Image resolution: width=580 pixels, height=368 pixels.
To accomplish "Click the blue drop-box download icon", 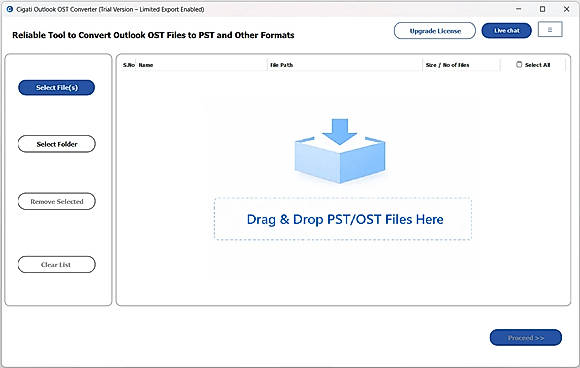I will (340, 151).
